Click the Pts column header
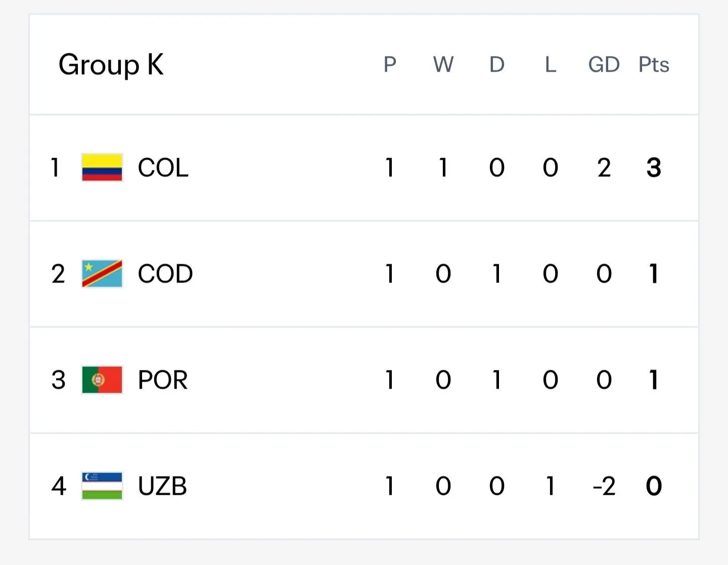The width and height of the screenshot is (728, 565). point(654,65)
